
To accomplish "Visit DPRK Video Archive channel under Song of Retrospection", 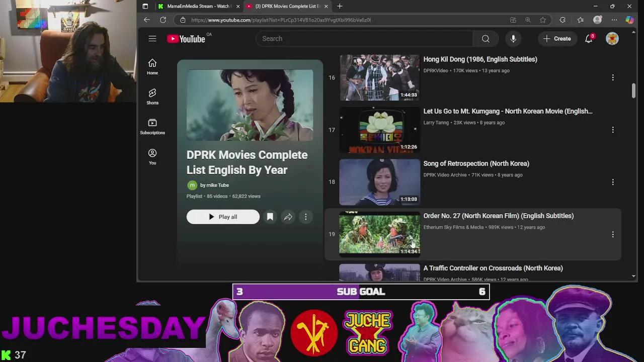I will click(x=445, y=175).
